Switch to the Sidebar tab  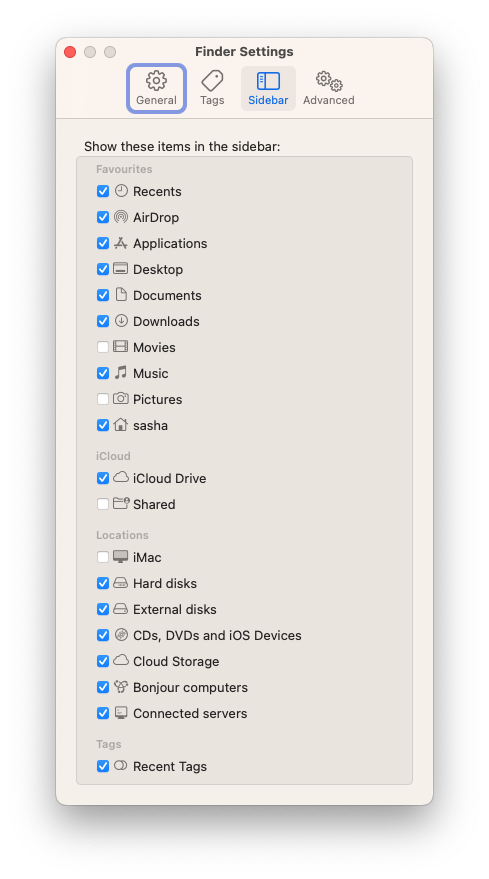point(268,89)
